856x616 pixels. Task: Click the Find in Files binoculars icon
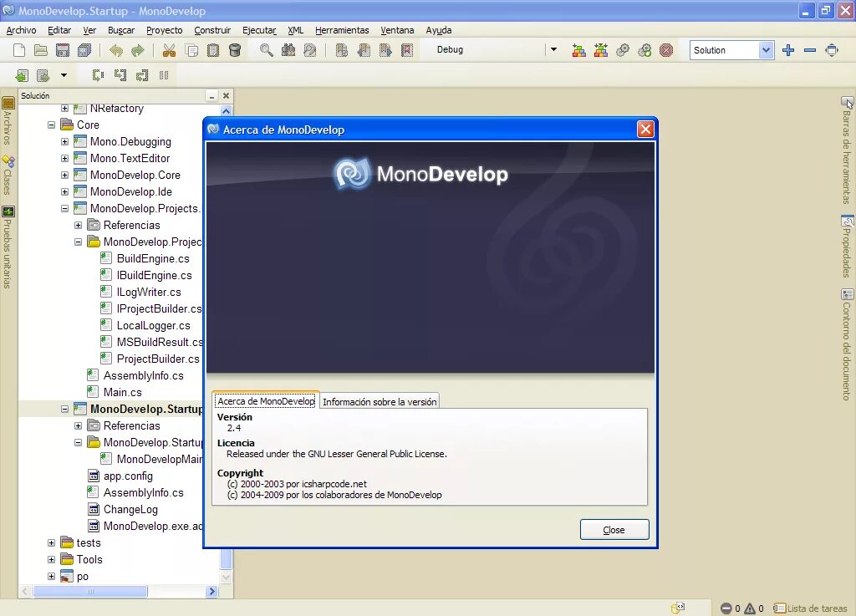pos(288,50)
